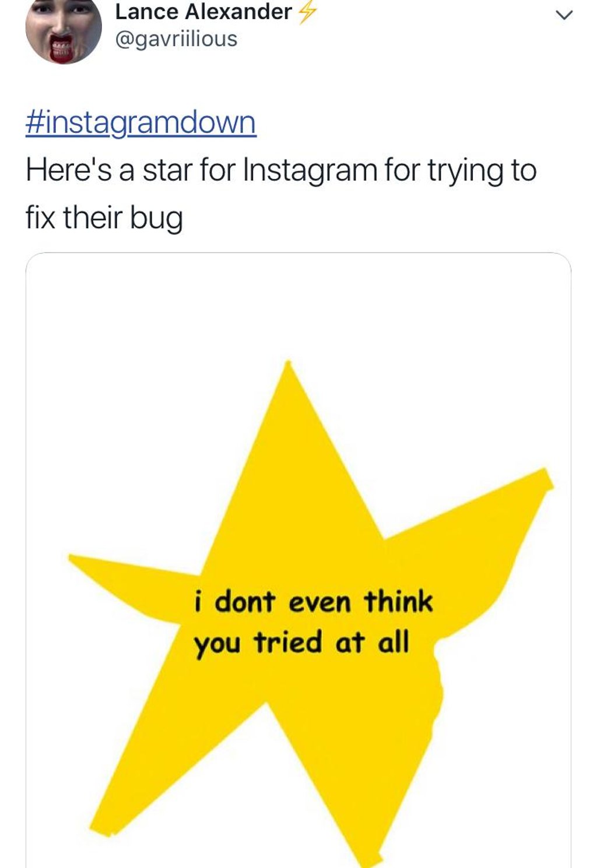597x868 pixels.
Task: Click the word "fix" in the tweet
Action: [40, 217]
